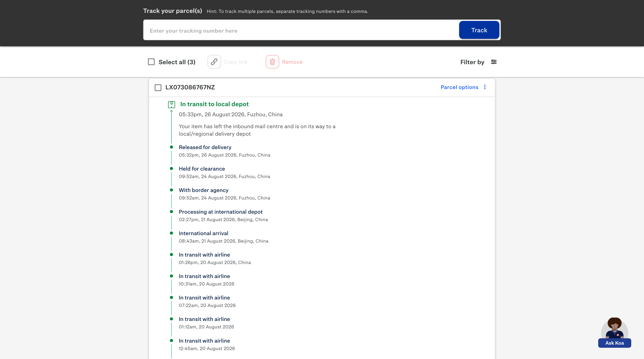Open the three-dot parcel options menu
The height and width of the screenshot is (359, 644).
click(x=485, y=87)
